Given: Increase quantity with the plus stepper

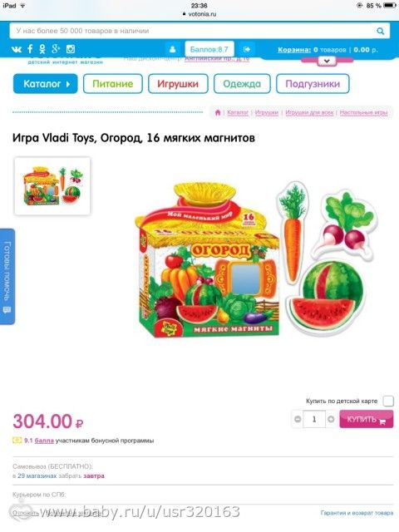Looking at the screenshot, I should tap(331, 419).
